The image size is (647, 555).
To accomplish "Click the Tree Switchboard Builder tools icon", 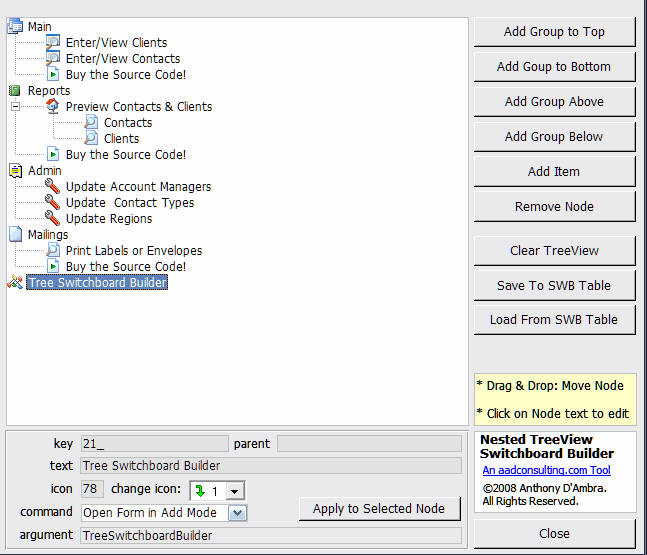I will [x=15, y=282].
